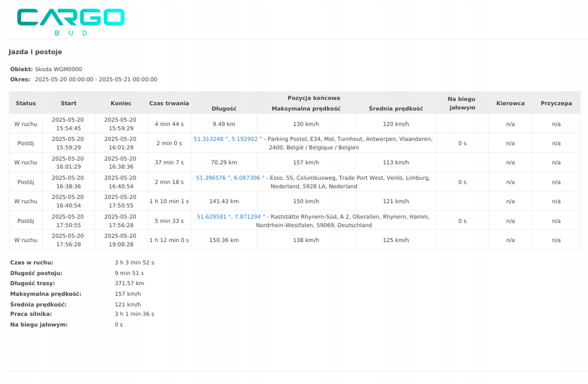Click the Długość column header

tap(224, 109)
